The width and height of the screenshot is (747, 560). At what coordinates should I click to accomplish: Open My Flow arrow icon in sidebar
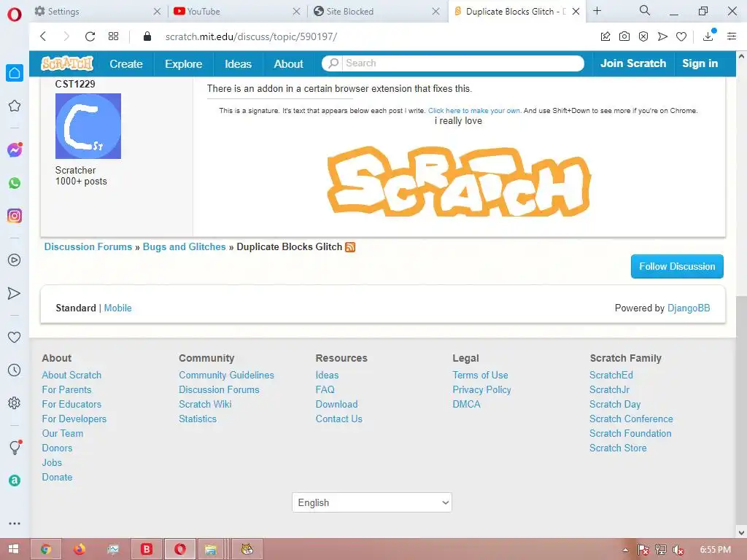15,293
